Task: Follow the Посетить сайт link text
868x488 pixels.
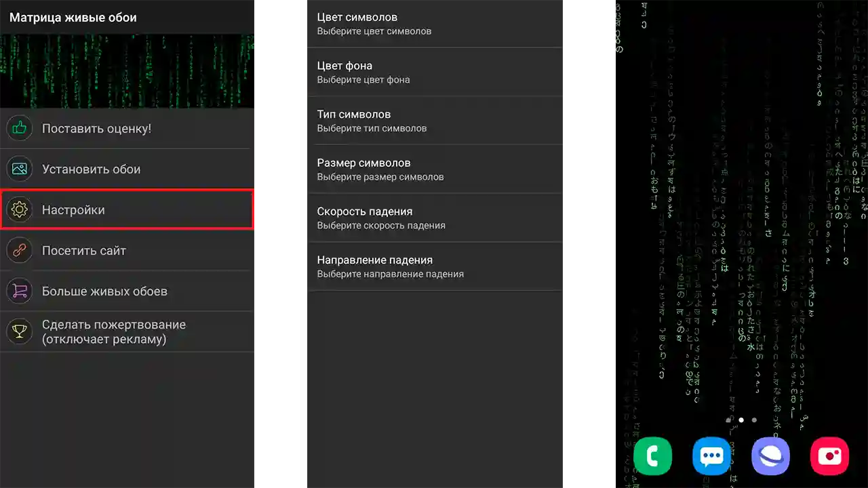Action: [84, 251]
